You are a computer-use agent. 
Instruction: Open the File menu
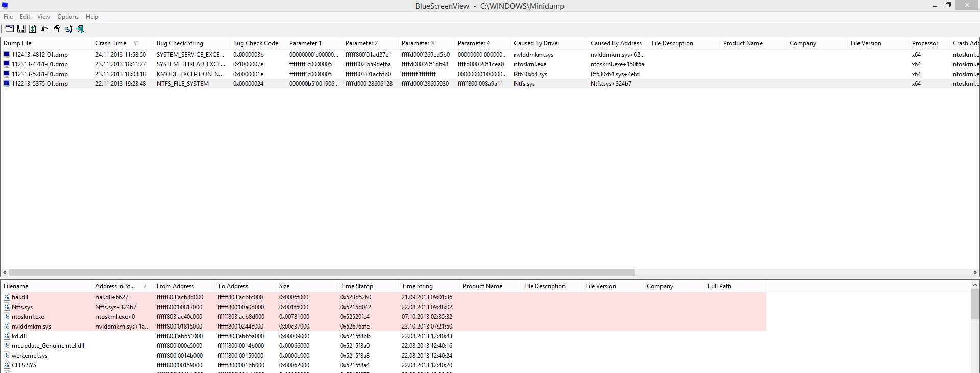click(8, 17)
